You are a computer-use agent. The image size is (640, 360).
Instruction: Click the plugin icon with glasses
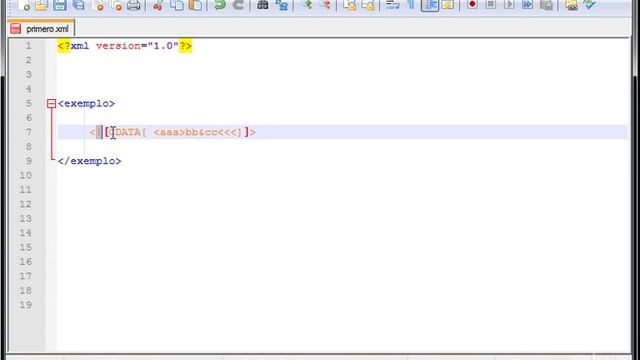[571, 5]
